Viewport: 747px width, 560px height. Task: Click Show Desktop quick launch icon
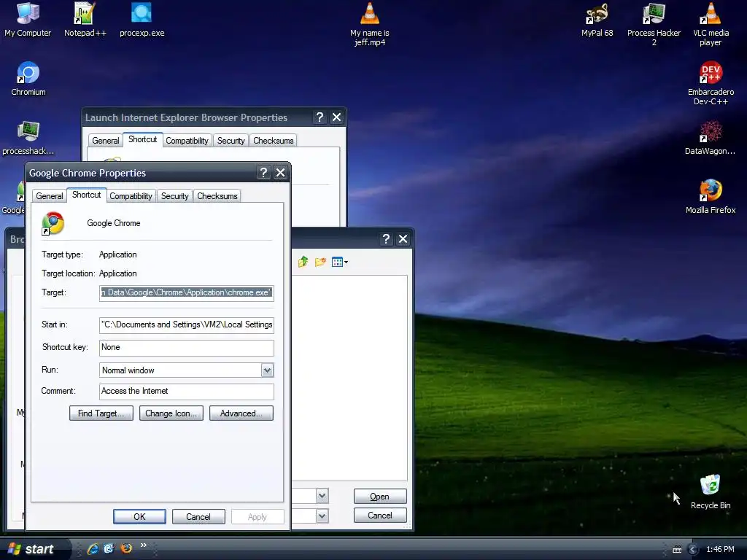click(x=109, y=548)
